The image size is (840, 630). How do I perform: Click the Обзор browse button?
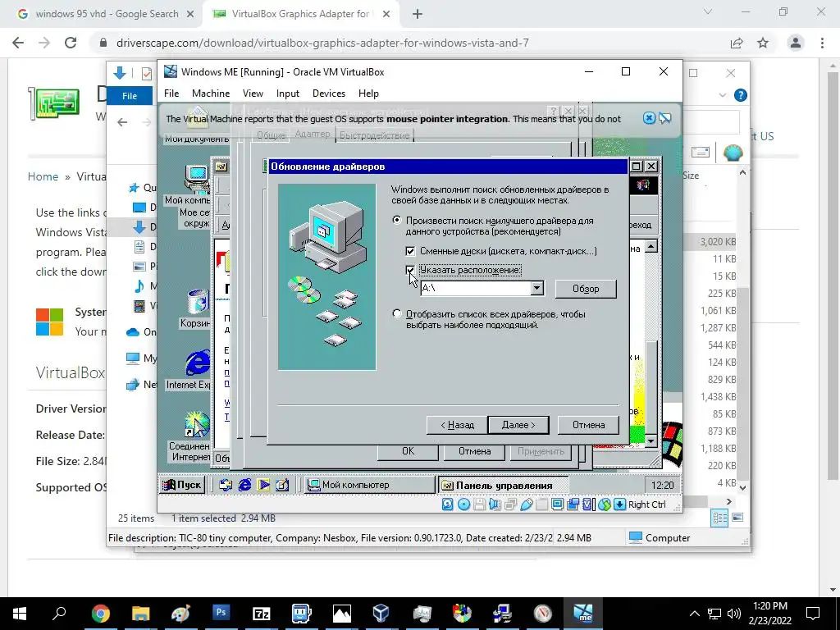(586, 289)
